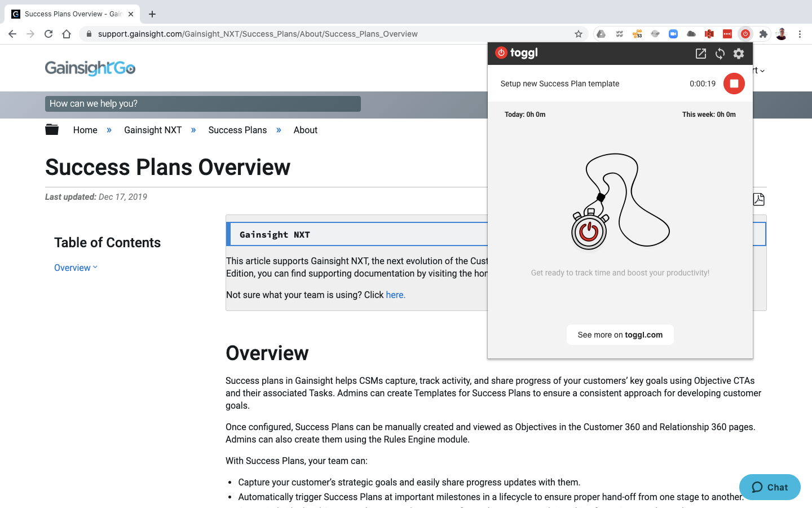Screen dimensions: 812x508
Task: Go to Home breadcrumb
Action: pos(85,130)
